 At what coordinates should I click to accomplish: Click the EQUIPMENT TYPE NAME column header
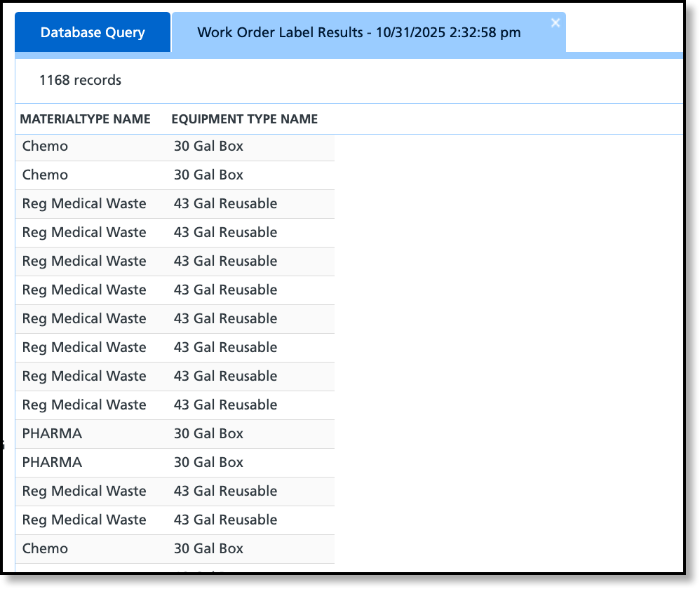[245, 119]
